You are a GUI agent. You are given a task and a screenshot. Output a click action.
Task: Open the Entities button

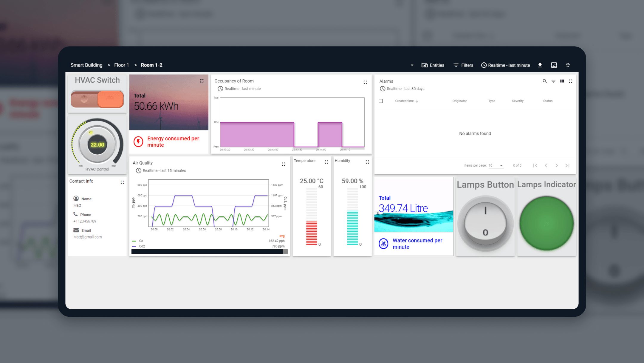(x=433, y=65)
